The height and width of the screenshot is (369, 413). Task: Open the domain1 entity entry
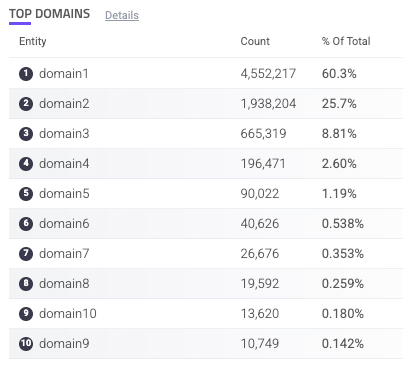click(x=64, y=74)
